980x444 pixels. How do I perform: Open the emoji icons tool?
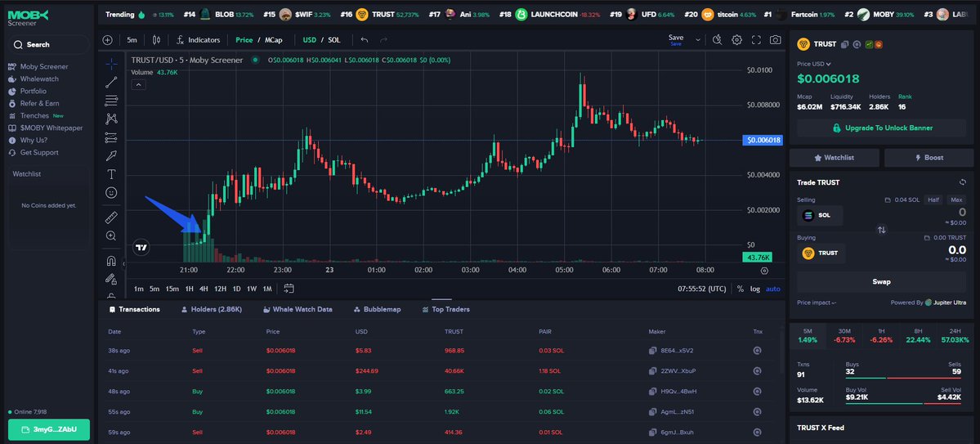tap(111, 193)
